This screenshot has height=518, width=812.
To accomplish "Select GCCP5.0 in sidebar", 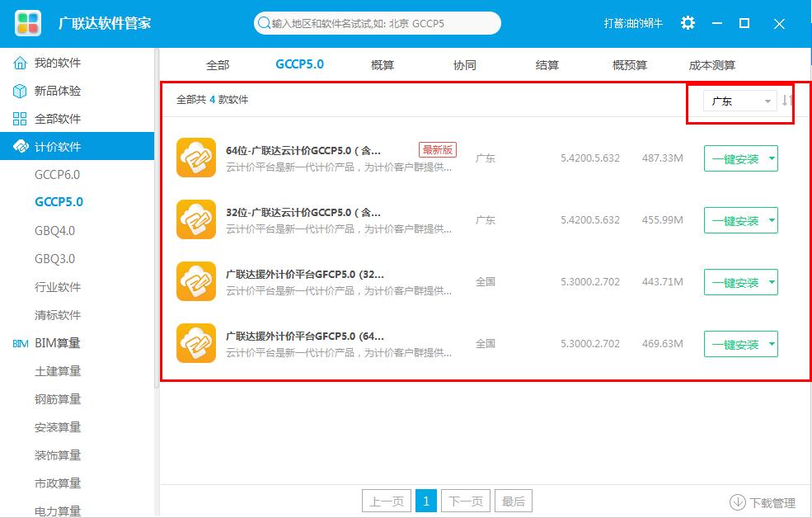I will (x=59, y=202).
